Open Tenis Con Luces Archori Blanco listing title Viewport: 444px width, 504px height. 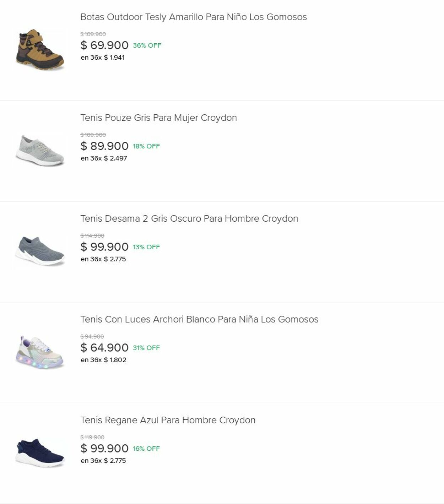pyautogui.click(x=199, y=320)
